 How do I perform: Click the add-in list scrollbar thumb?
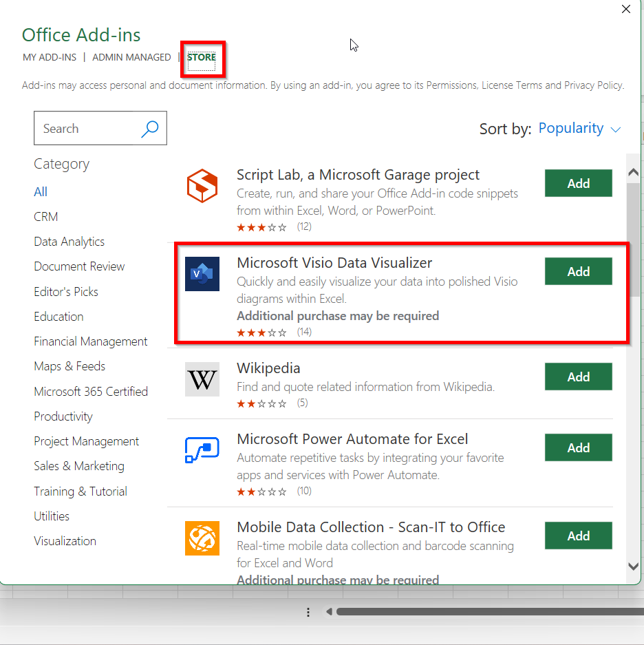(x=633, y=240)
